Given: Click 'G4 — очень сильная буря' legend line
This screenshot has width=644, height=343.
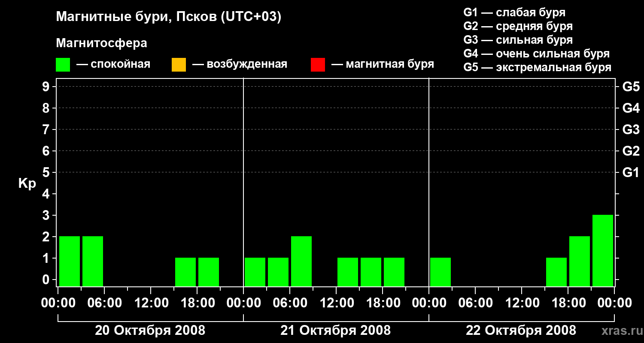Looking at the screenshot, I should coord(537,54).
